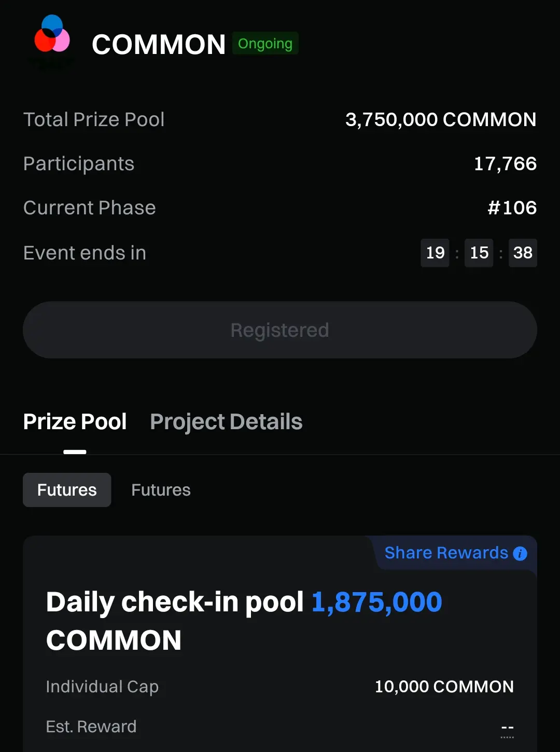Open the Share Rewards link
This screenshot has width=560, height=752.
(446, 553)
